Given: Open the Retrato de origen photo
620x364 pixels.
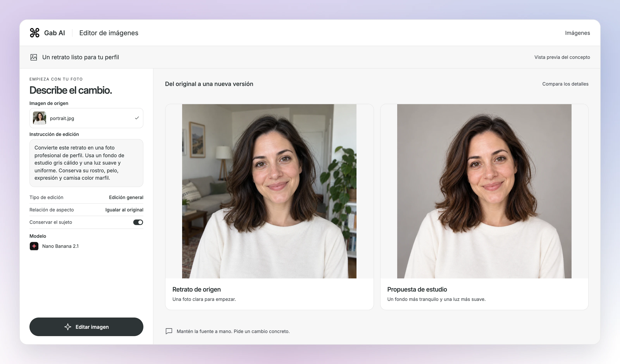Looking at the screenshot, I should tap(269, 191).
